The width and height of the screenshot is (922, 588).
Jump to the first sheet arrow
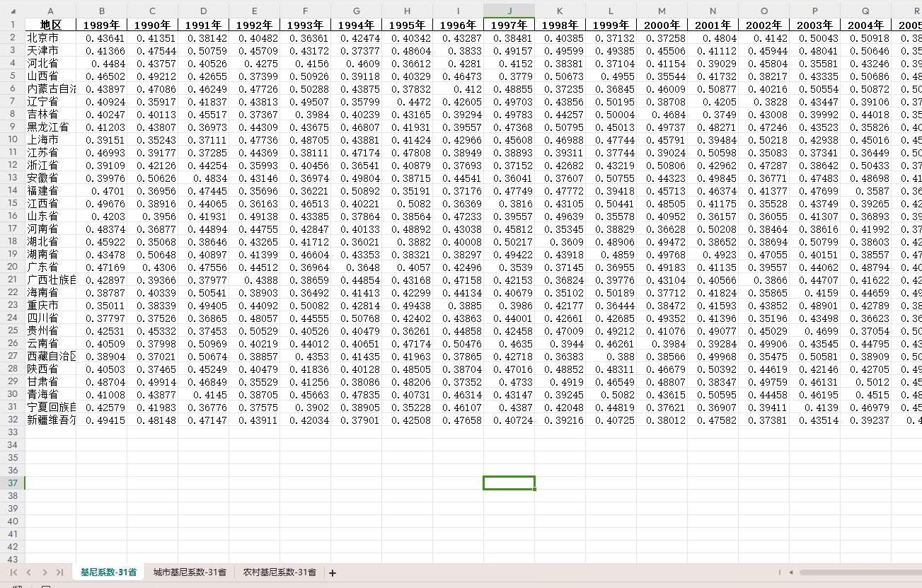pos(13,572)
